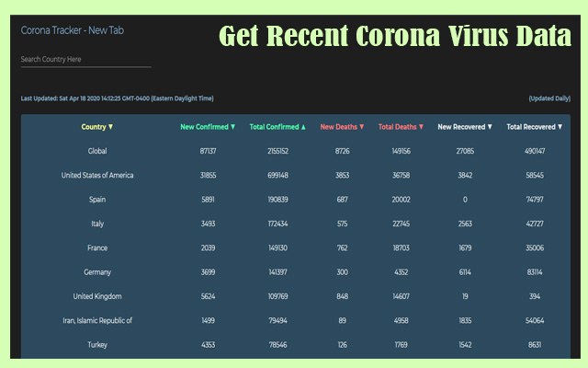Click Spain new recovered value 0
Screen dimensions: 588x368
point(465,200)
